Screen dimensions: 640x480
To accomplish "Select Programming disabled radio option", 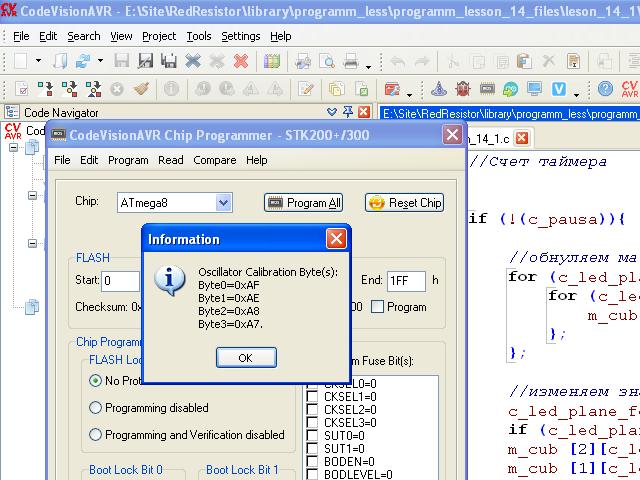I will pos(96,408).
